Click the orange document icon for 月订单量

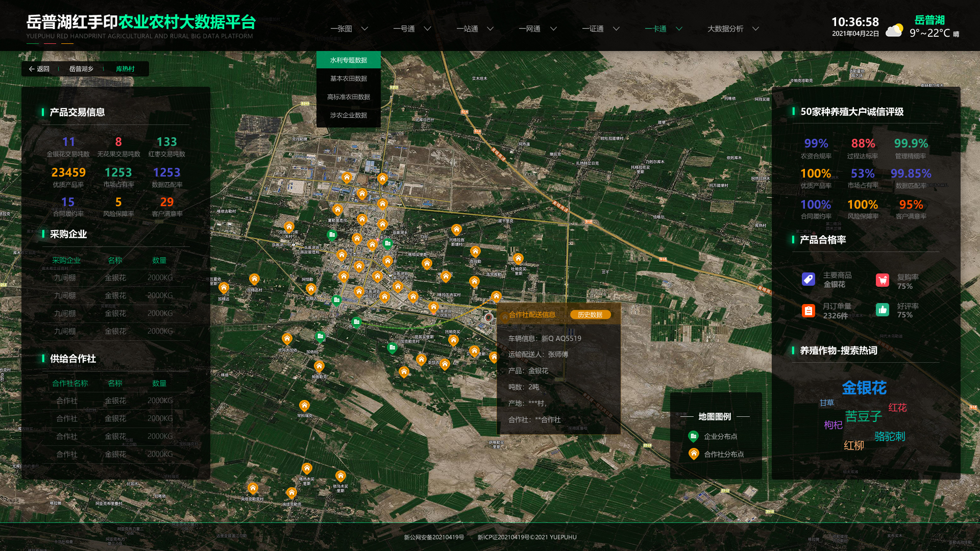[x=808, y=310]
